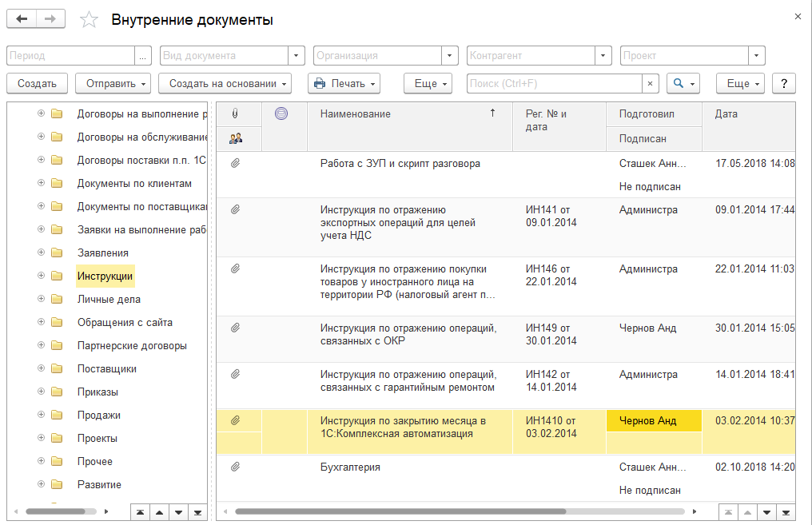The width and height of the screenshot is (812, 525).
Task: Click the document list horizontal scrollbar
Action: [400, 511]
